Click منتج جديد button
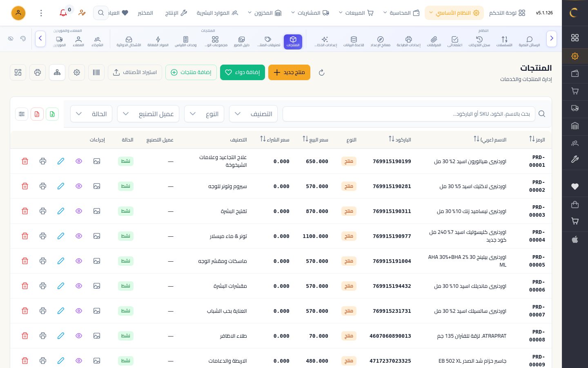The width and height of the screenshot is (588, 368). pos(289,72)
